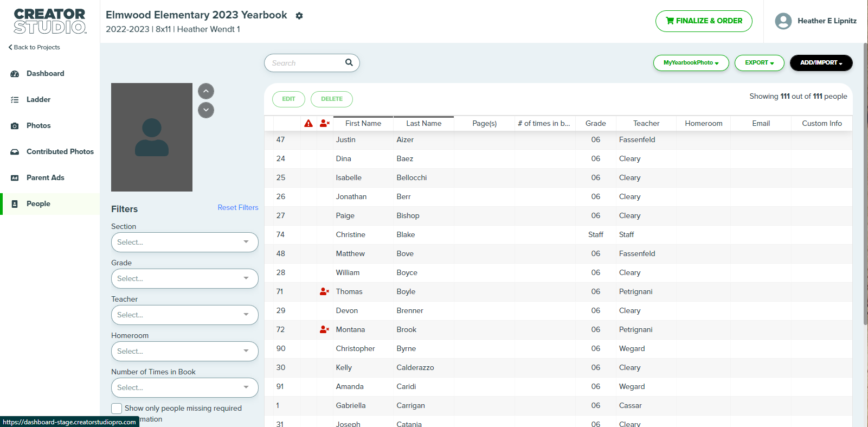
Task: Open the Section filter dropdown
Action: point(185,242)
